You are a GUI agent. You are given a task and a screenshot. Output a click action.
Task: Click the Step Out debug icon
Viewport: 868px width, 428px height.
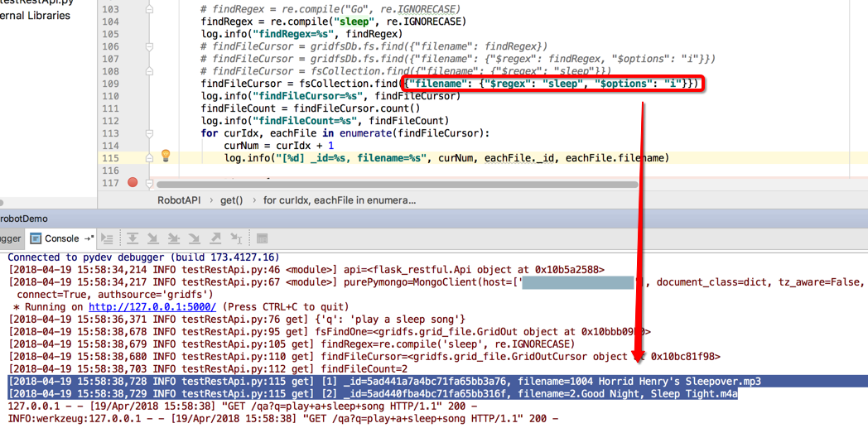point(215,238)
